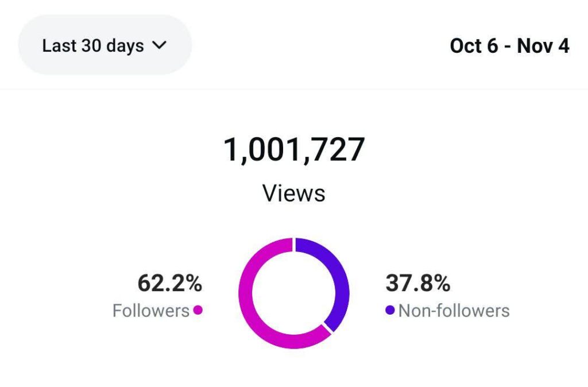
Task: Click the gap at the top of the donut ring
Action: click(x=294, y=245)
